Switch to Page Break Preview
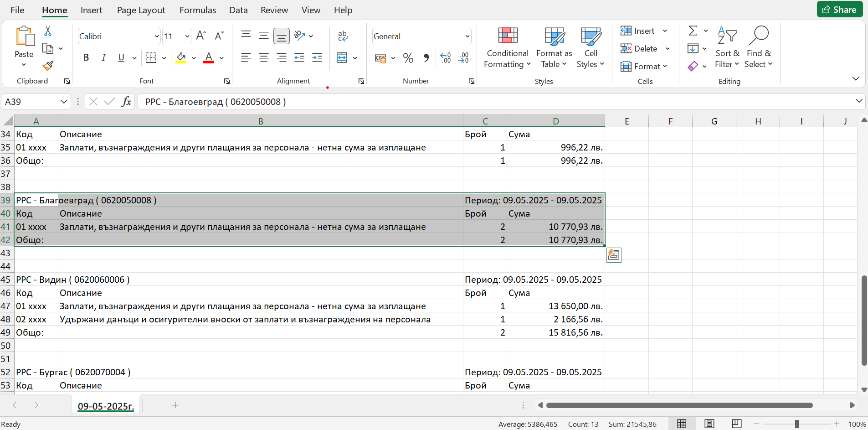This screenshot has height=430, width=868. 736,424
